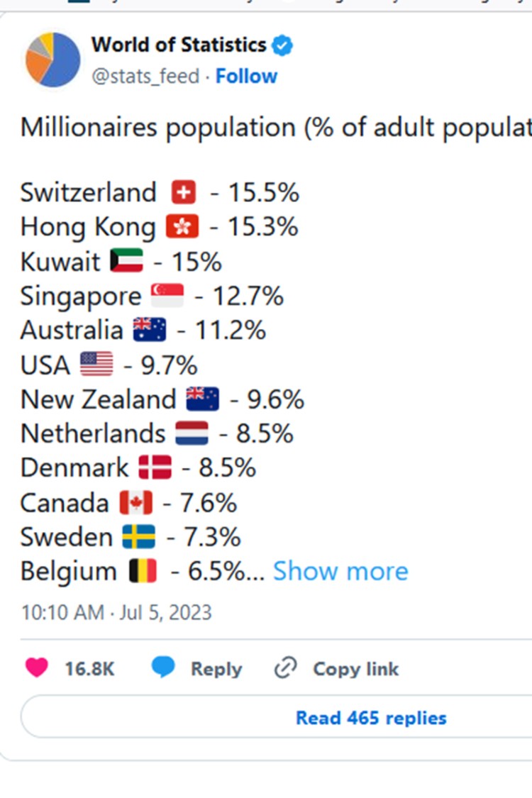The width and height of the screenshot is (532, 798).
Task: Click the Kuwait flag emoji
Action: point(127,262)
